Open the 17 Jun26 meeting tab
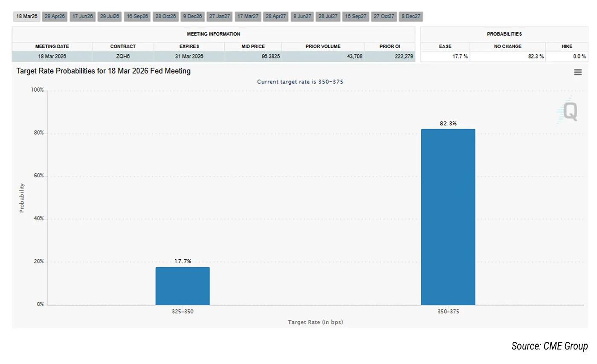Viewport: 597px width, 364px height. click(82, 17)
